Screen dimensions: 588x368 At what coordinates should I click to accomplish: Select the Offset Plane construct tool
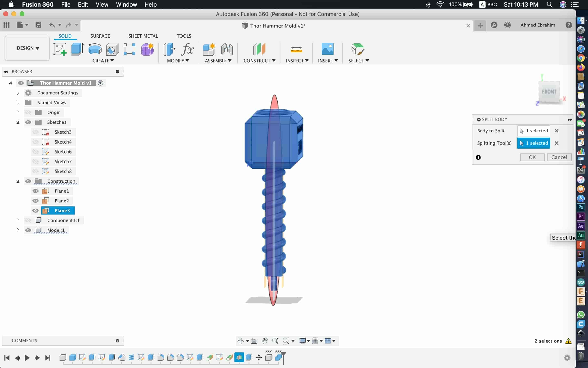point(259,49)
